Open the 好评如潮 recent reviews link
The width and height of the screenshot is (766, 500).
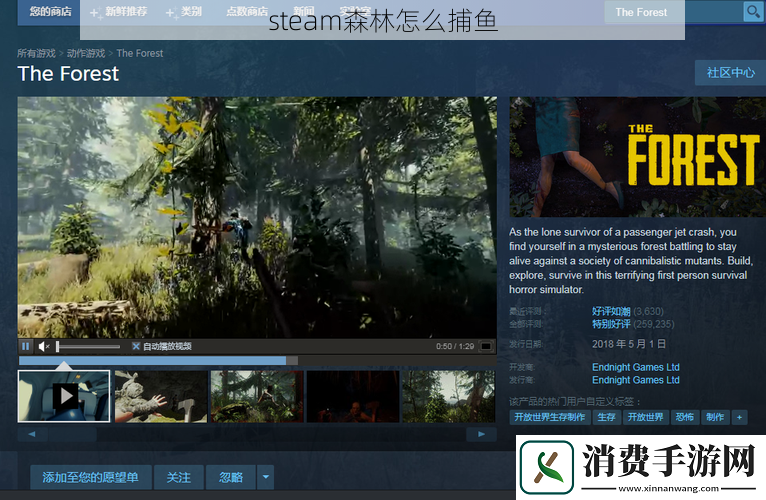tap(611, 311)
